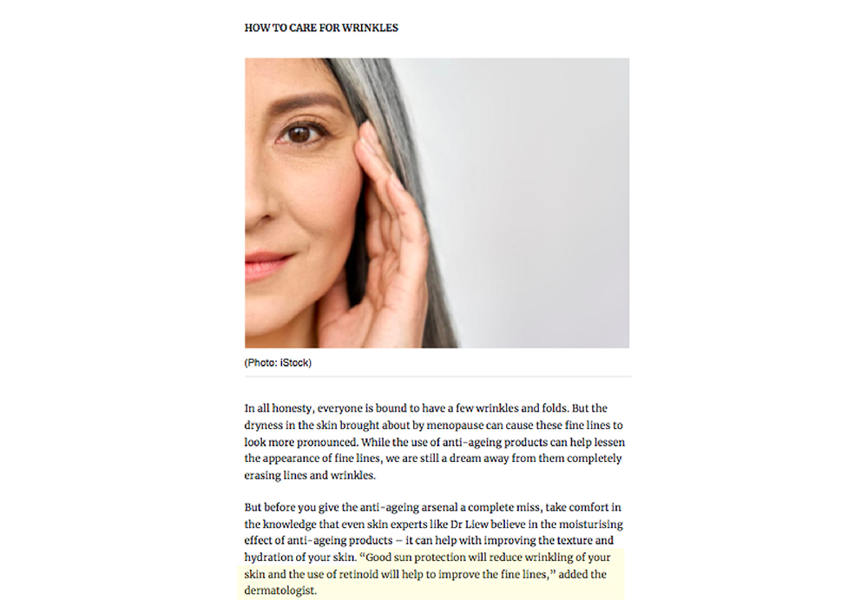Click the "(Photo: iStock)" caption
This screenshot has width=868, height=614.
click(278, 363)
